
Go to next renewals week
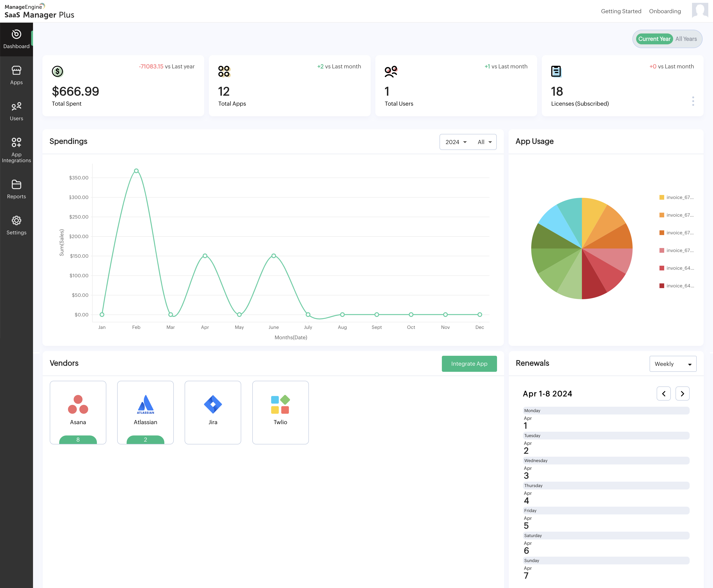pyautogui.click(x=682, y=393)
